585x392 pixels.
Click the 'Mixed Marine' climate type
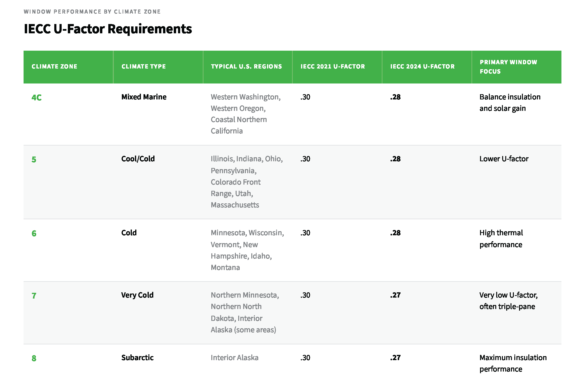tap(144, 97)
